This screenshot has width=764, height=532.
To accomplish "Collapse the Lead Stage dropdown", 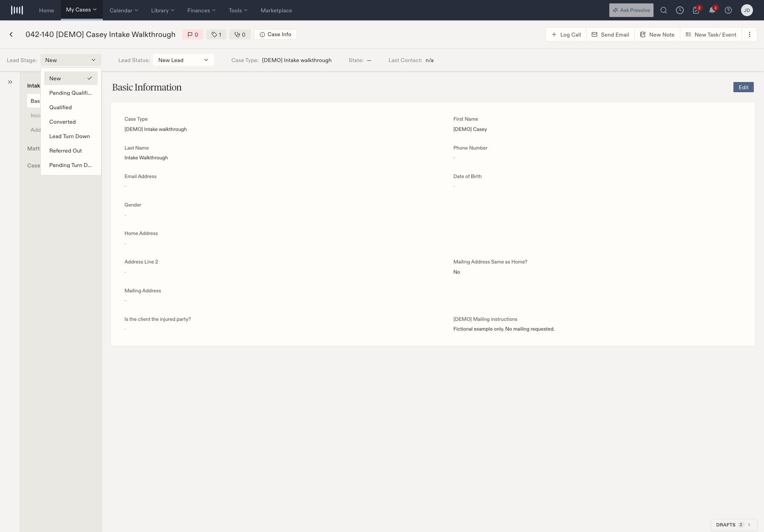I will 71,60.
